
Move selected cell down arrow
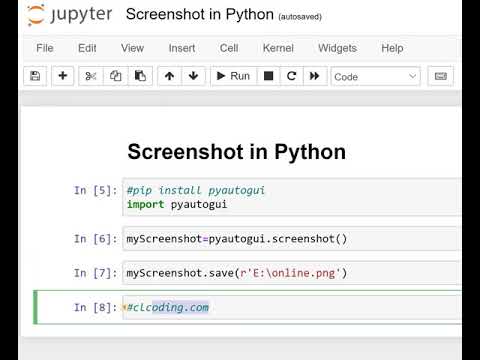pos(193,76)
